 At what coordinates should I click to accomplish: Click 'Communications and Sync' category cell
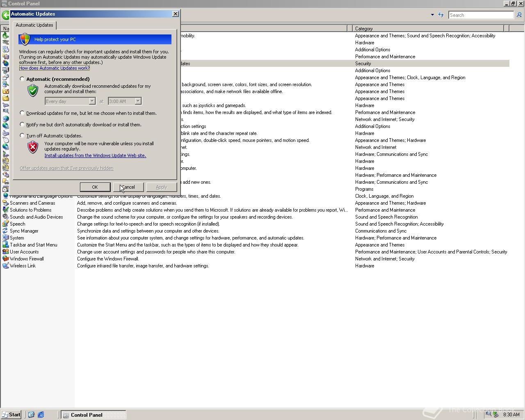pyautogui.click(x=381, y=231)
